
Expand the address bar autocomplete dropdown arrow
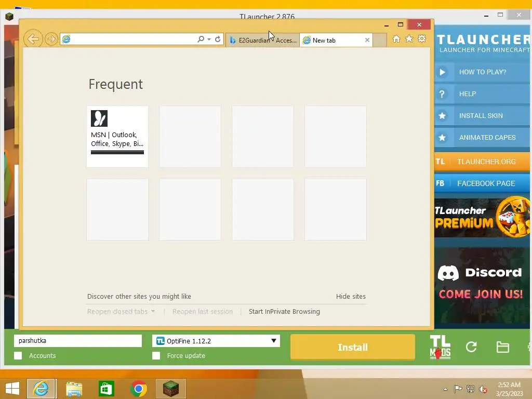click(209, 39)
